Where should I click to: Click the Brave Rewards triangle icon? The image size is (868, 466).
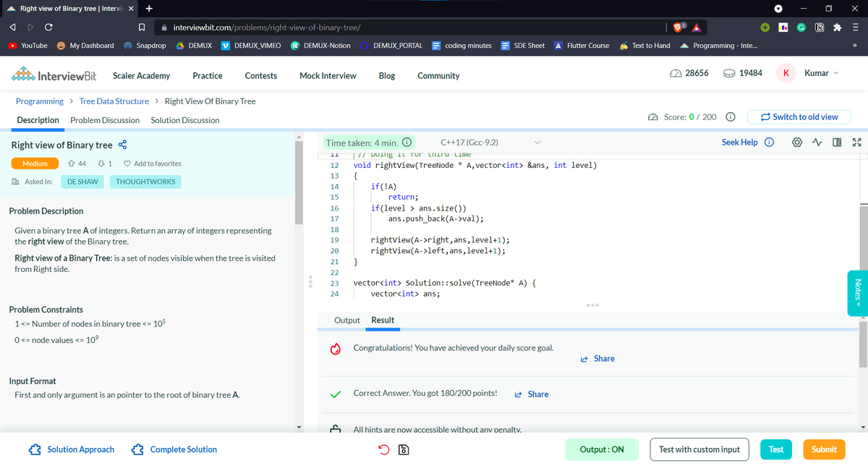pos(696,27)
